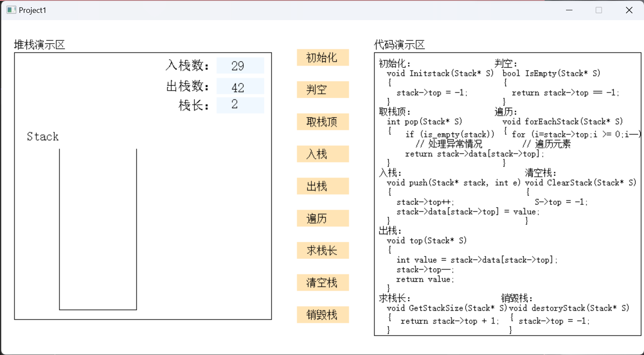Minimize the Project1 window
Image resolution: width=644 pixels, height=355 pixels.
click(x=569, y=10)
